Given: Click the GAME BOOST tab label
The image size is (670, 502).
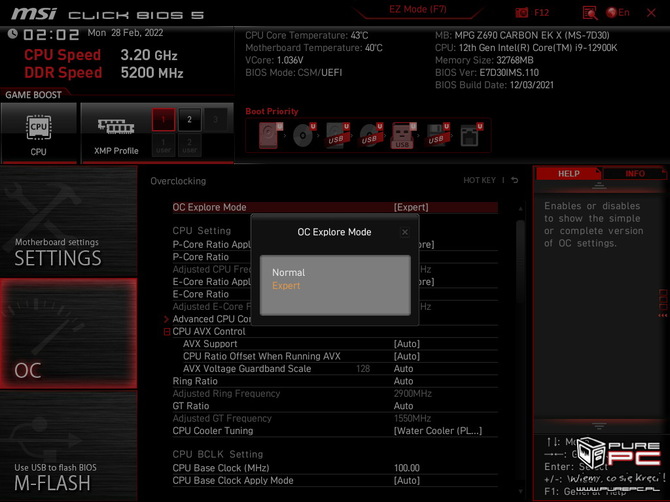Looking at the screenshot, I should pyautogui.click(x=33, y=95).
